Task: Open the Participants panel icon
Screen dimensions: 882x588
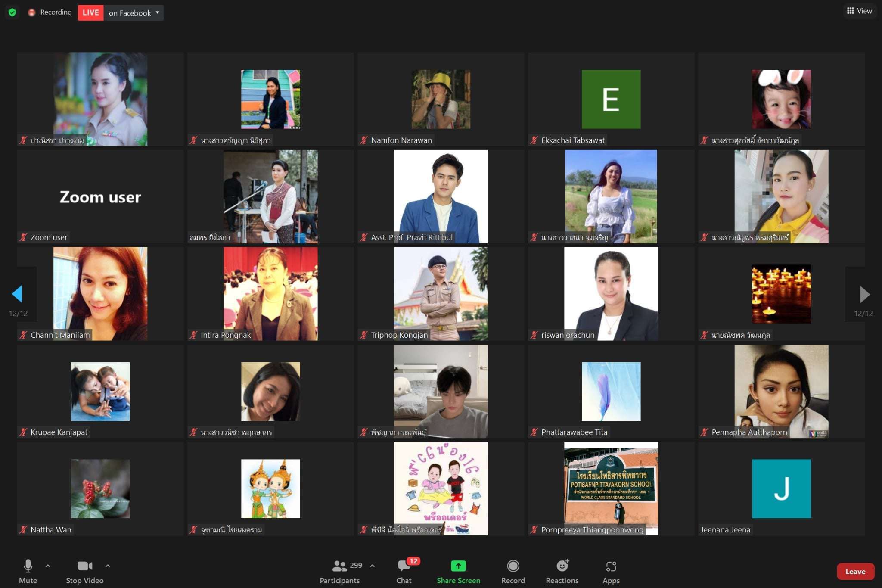Action: click(339, 566)
